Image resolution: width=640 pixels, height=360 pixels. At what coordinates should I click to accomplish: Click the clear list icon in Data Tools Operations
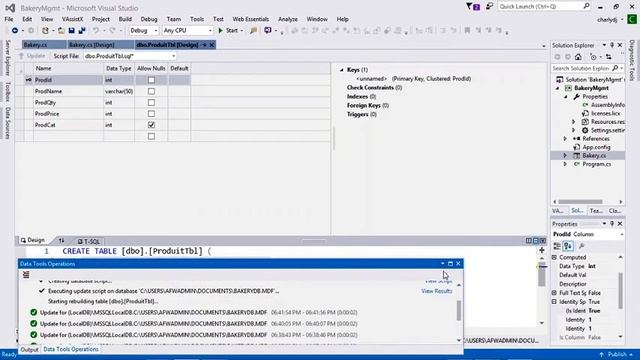coord(26,275)
